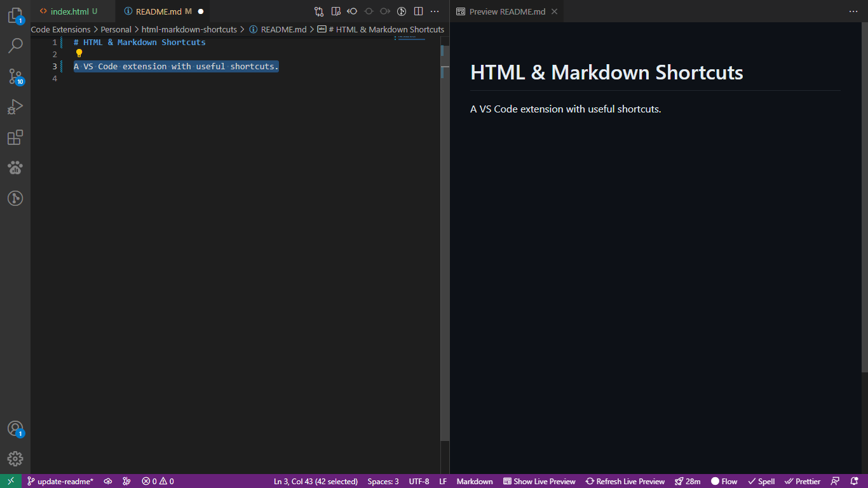
Task: Click line number 1 in editor gutter
Action: [55, 42]
